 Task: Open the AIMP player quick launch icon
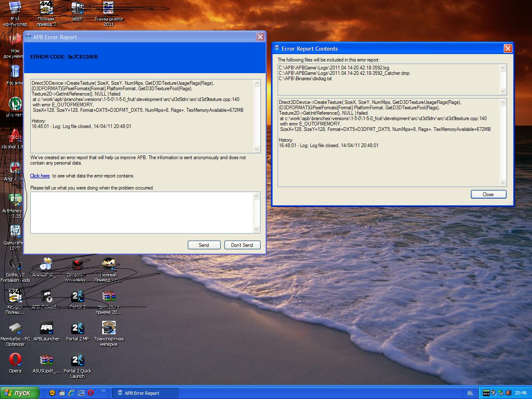point(52,393)
